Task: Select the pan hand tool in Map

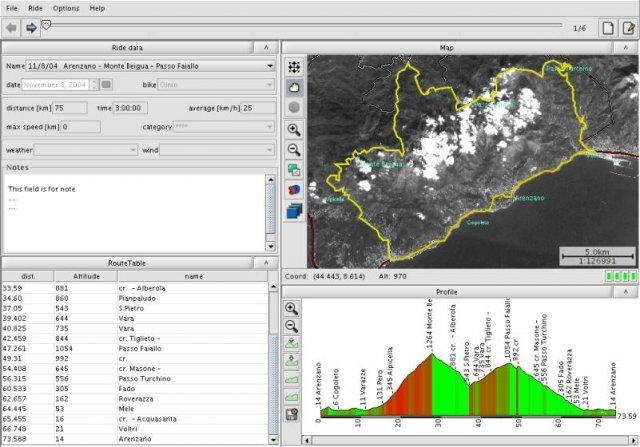Action: point(295,87)
